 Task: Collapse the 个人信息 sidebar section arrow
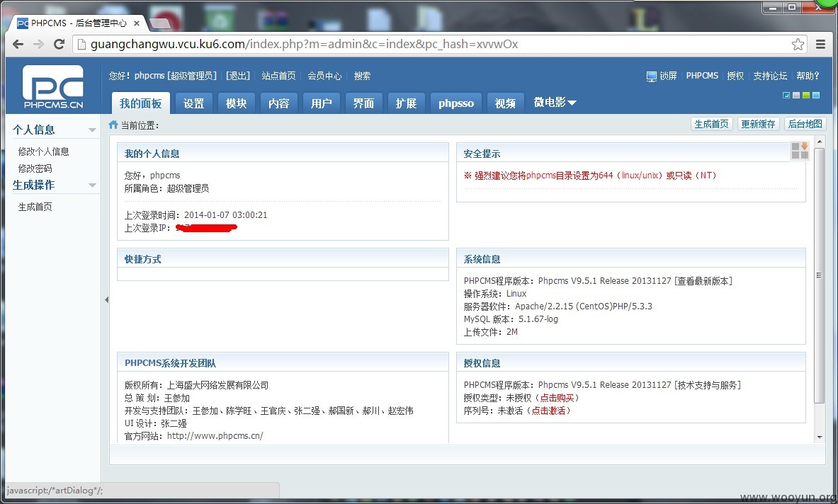[x=92, y=130]
